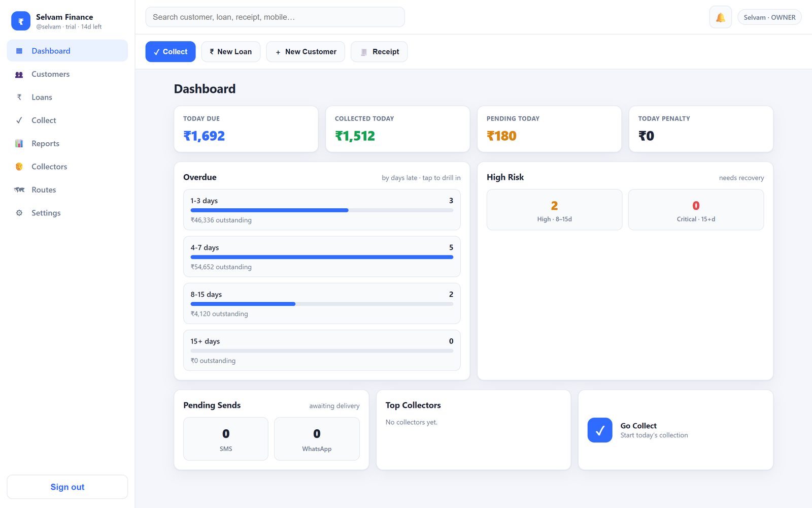The height and width of the screenshot is (508, 812).
Task: Open the Selvam · OWNER profile chip
Action: (769, 17)
